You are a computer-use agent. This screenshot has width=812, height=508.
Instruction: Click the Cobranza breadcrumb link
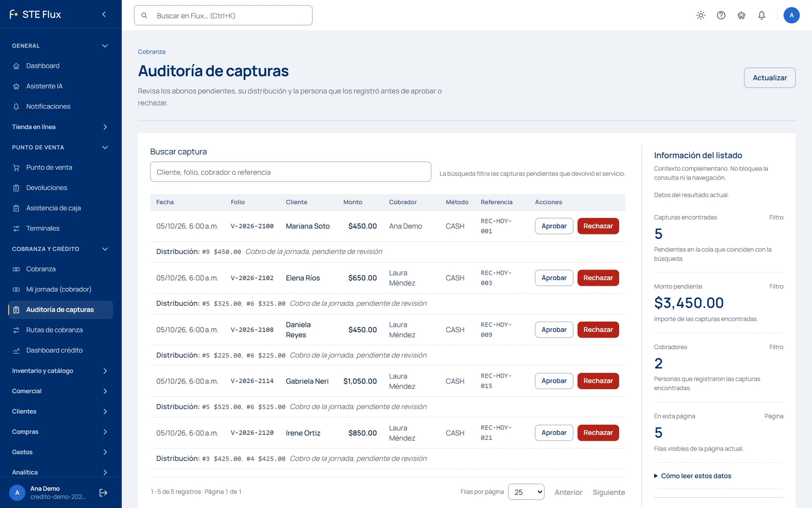coord(152,51)
